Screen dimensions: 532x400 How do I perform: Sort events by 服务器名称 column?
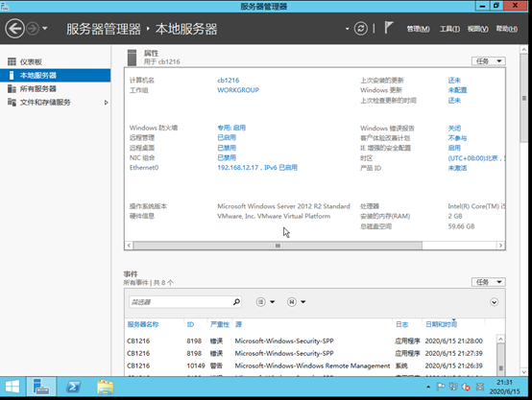point(143,324)
